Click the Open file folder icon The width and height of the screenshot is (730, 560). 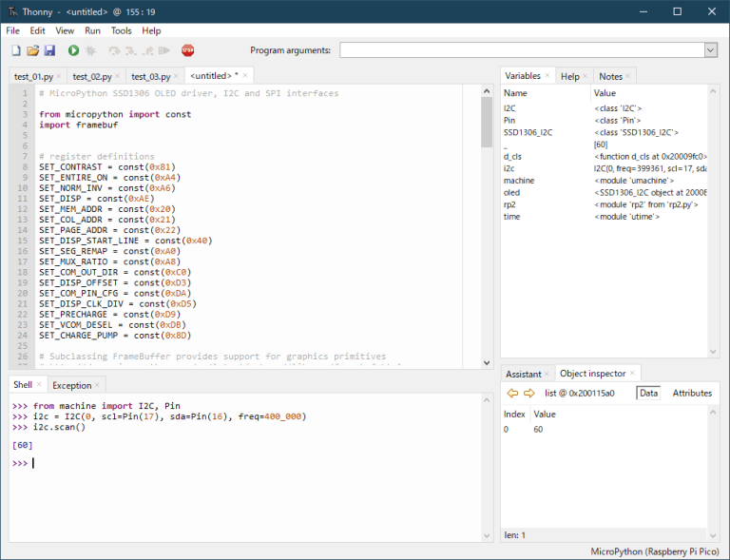[x=32, y=50]
